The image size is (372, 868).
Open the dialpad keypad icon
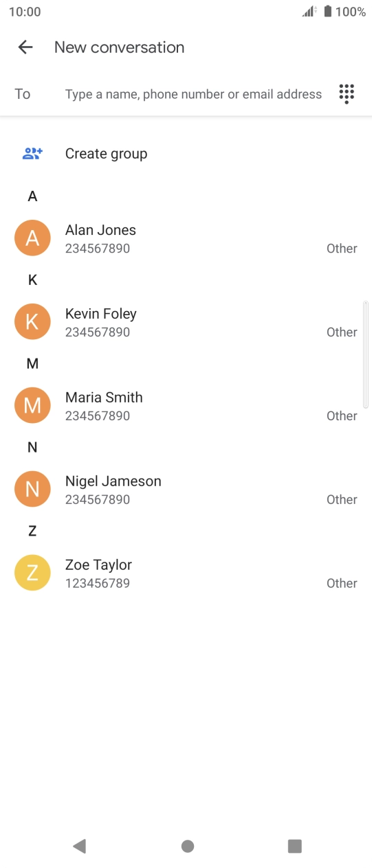347,94
